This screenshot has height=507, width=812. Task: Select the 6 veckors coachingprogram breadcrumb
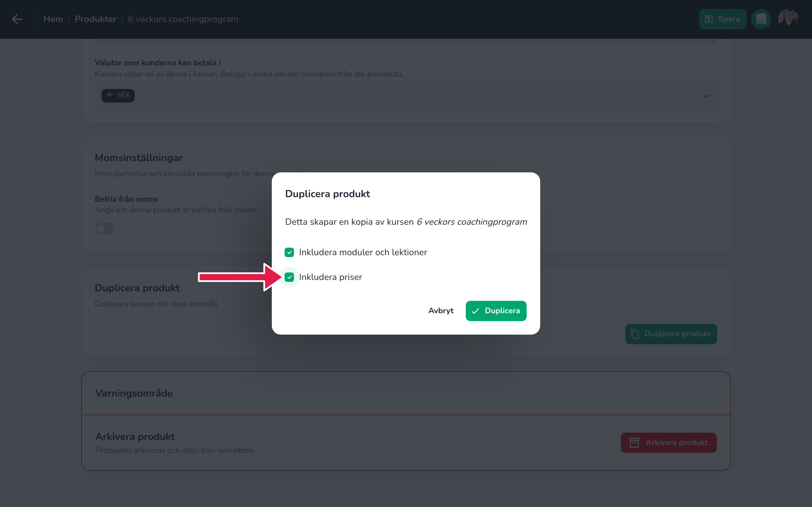tap(183, 19)
